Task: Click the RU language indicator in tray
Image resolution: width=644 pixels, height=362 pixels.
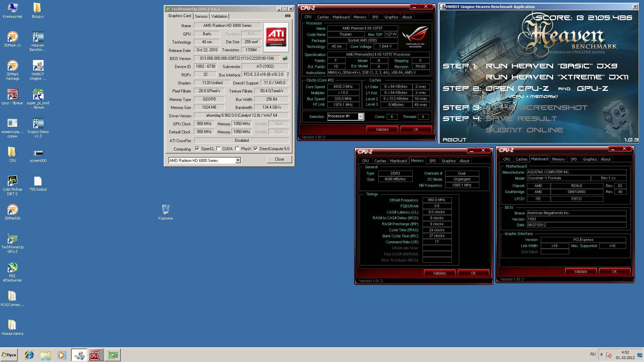Action: [593, 354]
